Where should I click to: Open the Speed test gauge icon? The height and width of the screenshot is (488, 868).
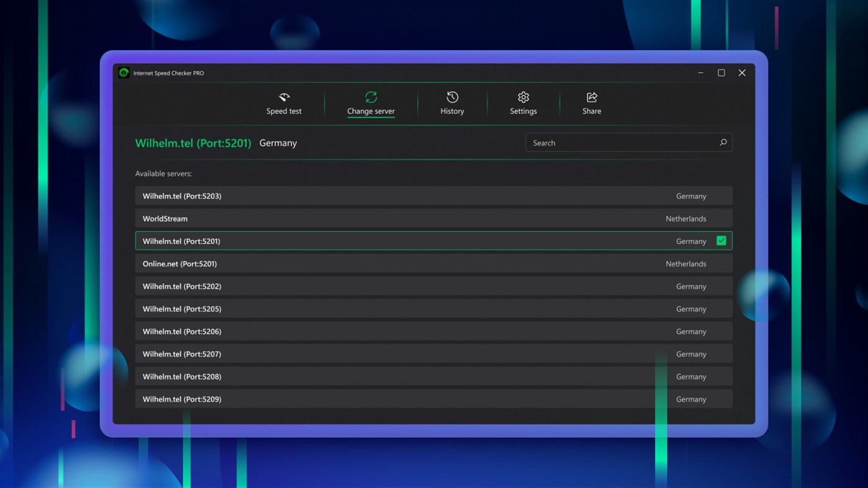coord(284,97)
